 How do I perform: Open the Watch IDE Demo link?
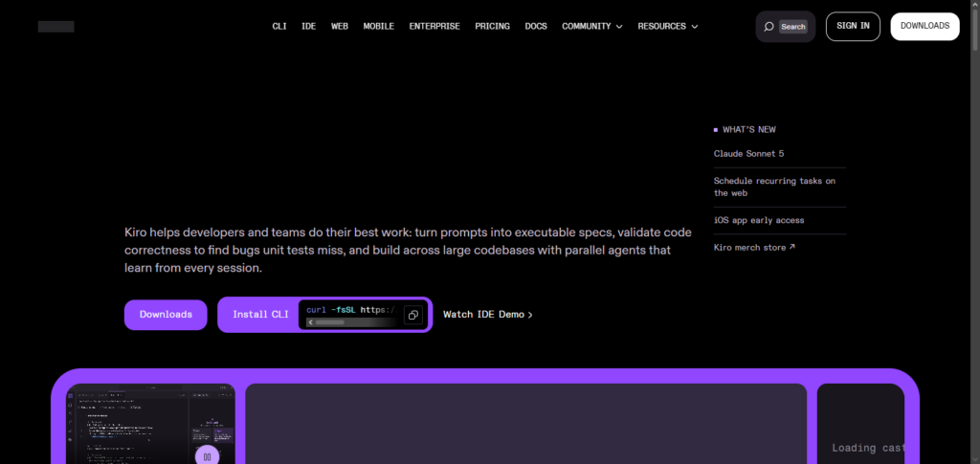pos(488,315)
